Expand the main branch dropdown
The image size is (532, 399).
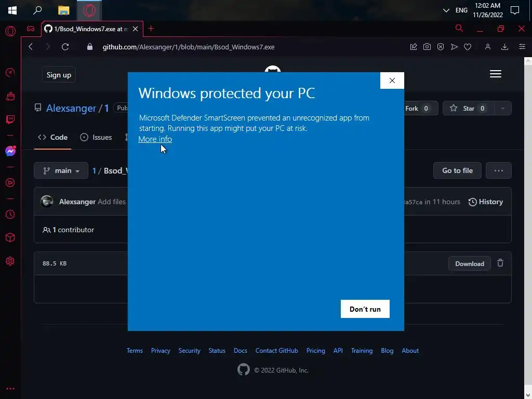pos(61,170)
